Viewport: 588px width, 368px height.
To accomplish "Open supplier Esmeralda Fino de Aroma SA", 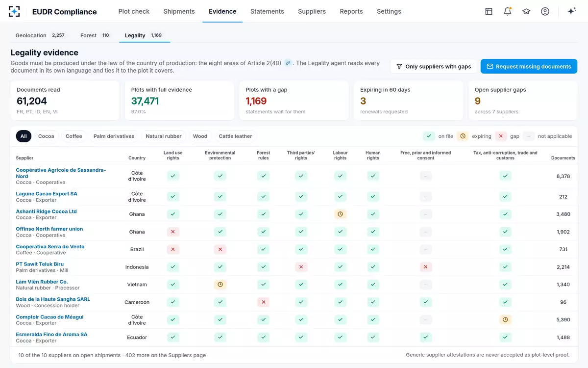I will 51,335.
